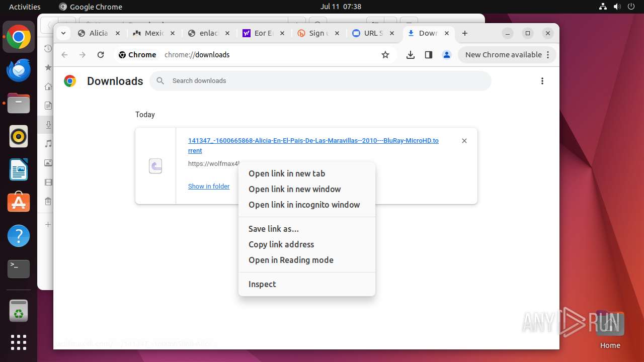Bookmark this page with the star icon
The height and width of the screenshot is (362, 644).
click(385, 55)
